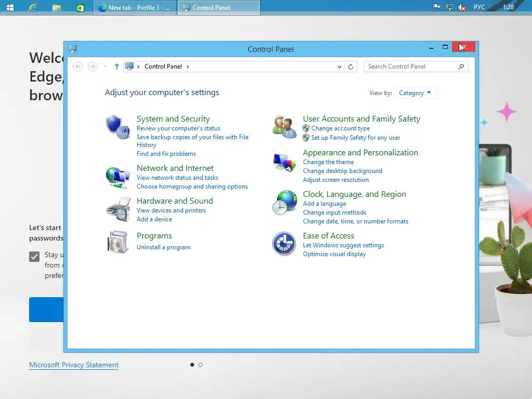The height and width of the screenshot is (399, 532).
Task: Open the Appearance and Personalization monitor icon
Action: coord(284,163)
